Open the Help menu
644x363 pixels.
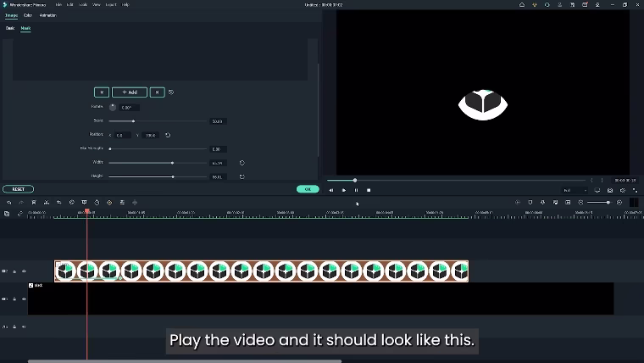(x=125, y=5)
